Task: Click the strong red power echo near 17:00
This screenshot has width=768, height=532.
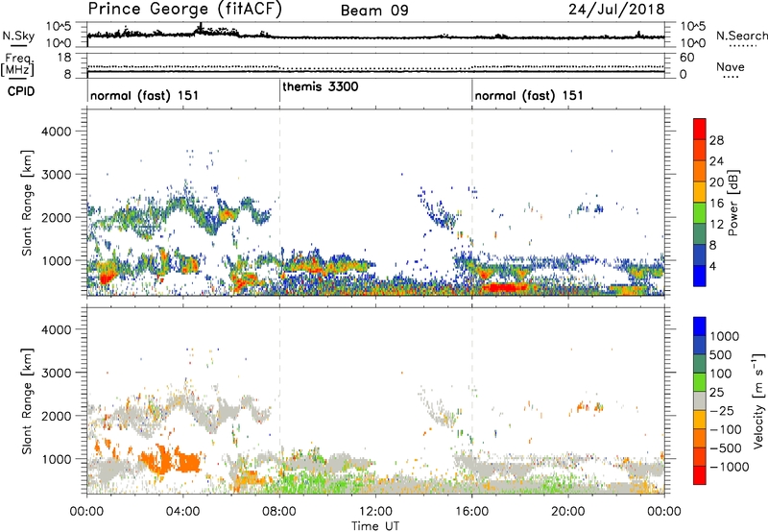Action: click(x=505, y=287)
